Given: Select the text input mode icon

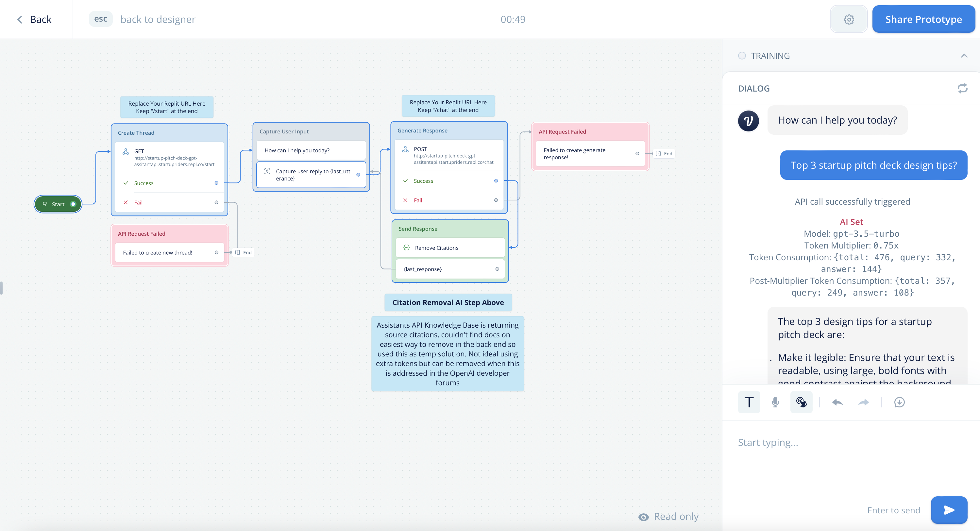Looking at the screenshot, I should 749,402.
